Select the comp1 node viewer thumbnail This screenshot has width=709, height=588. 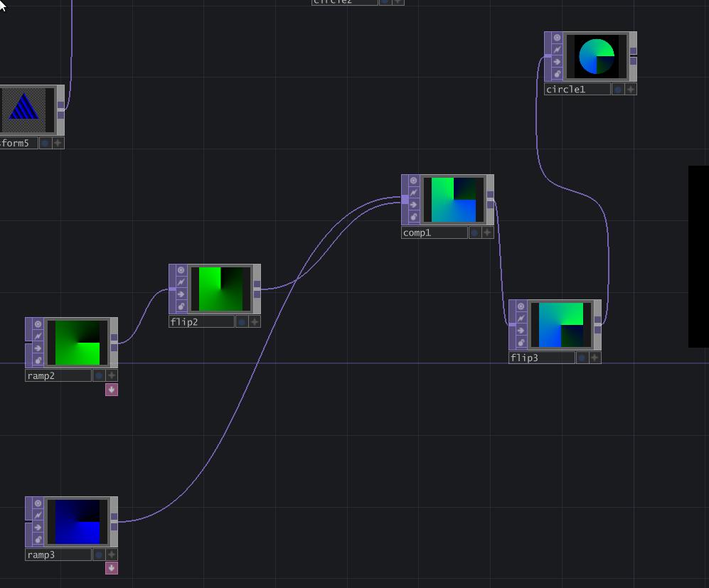454,200
